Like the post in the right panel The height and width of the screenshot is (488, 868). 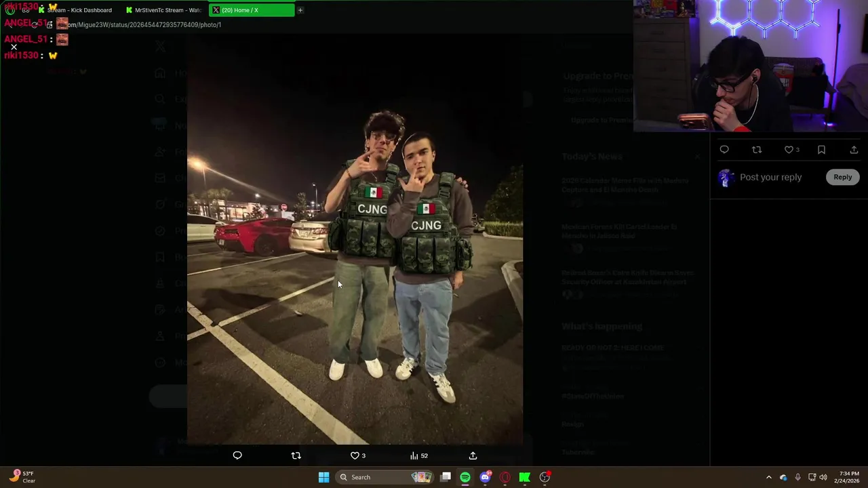pos(791,150)
